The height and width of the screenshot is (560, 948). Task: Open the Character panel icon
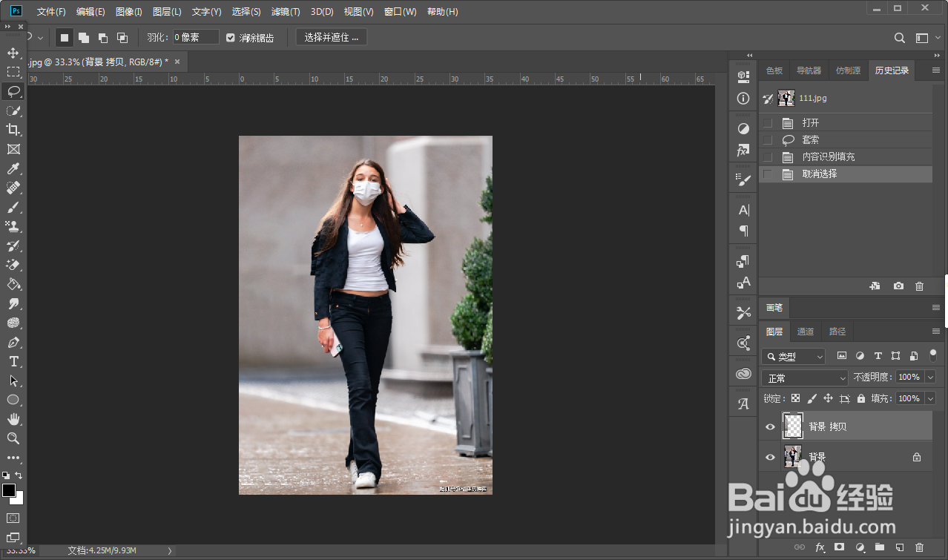point(743,210)
